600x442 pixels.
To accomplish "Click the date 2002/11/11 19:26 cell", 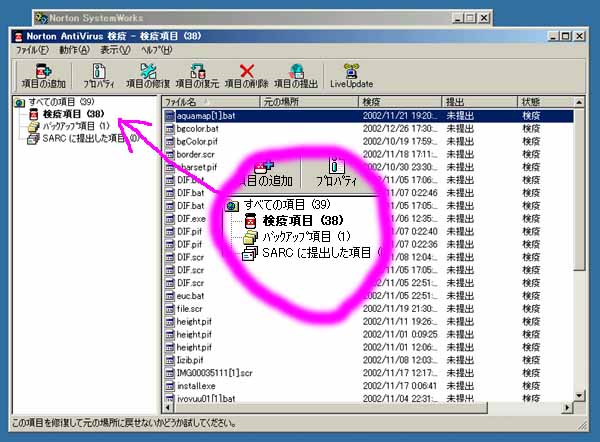I will pyautogui.click(x=400, y=322).
